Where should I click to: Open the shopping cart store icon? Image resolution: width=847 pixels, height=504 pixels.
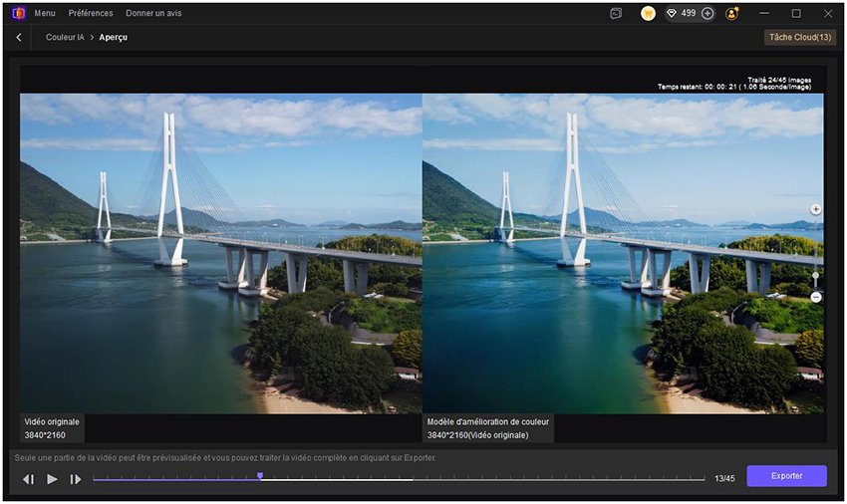coord(648,14)
